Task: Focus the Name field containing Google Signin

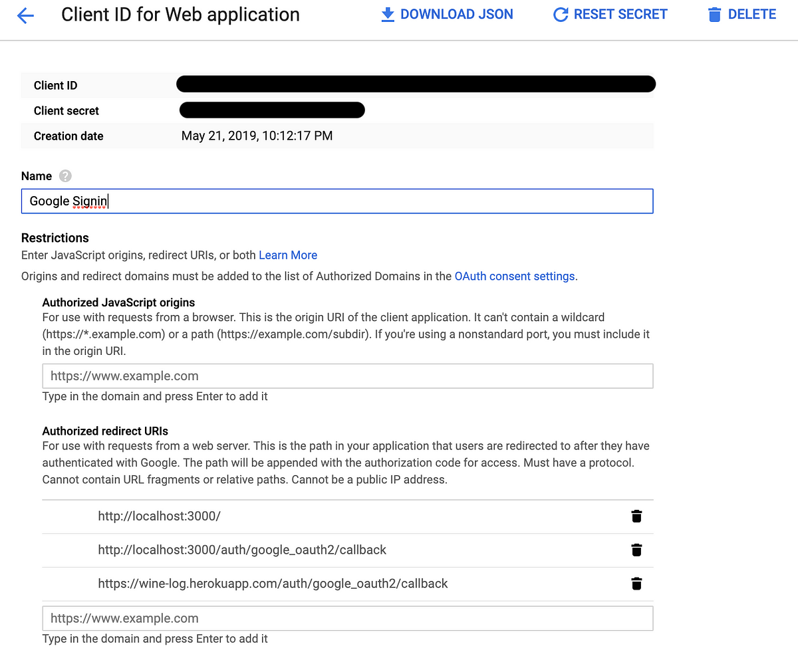Action: point(337,201)
